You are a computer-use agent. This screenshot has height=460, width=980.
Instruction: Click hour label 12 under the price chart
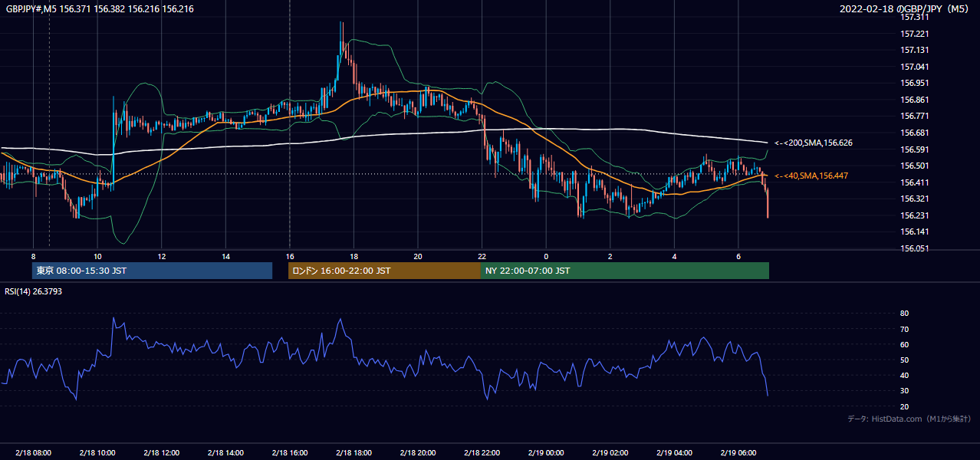point(162,256)
